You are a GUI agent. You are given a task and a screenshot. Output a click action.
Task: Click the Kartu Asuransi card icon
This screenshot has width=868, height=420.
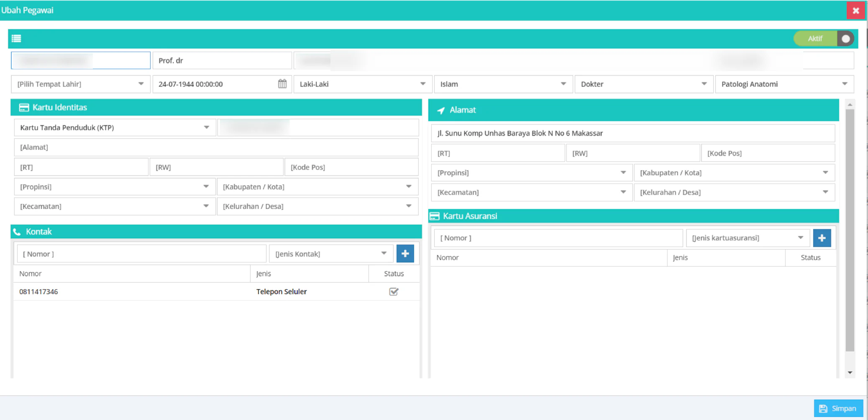coord(435,216)
